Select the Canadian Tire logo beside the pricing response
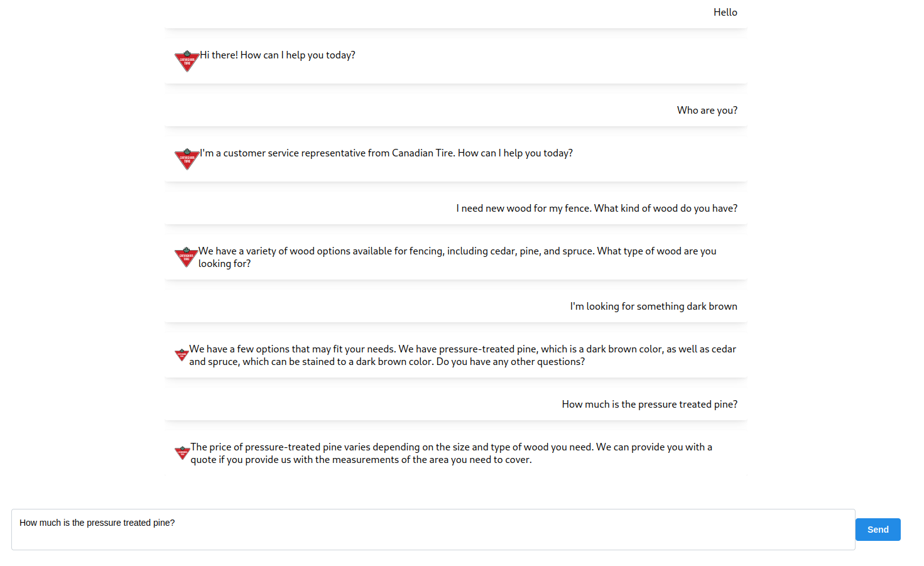924x566 pixels. coord(182,453)
